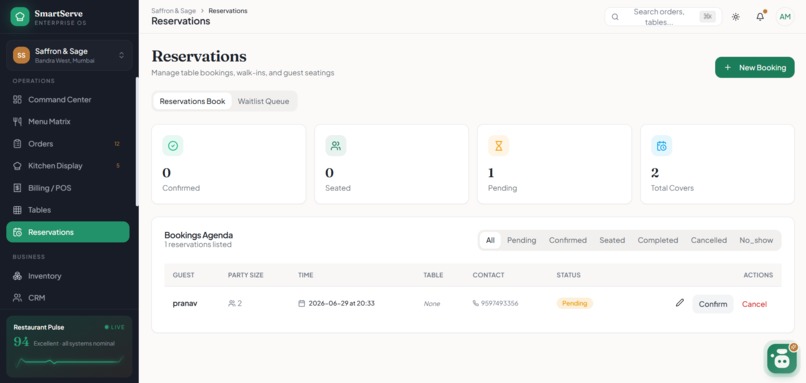Click the TABLE column header
The height and width of the screenshot is (383, 806).
[x=433, y=275]
